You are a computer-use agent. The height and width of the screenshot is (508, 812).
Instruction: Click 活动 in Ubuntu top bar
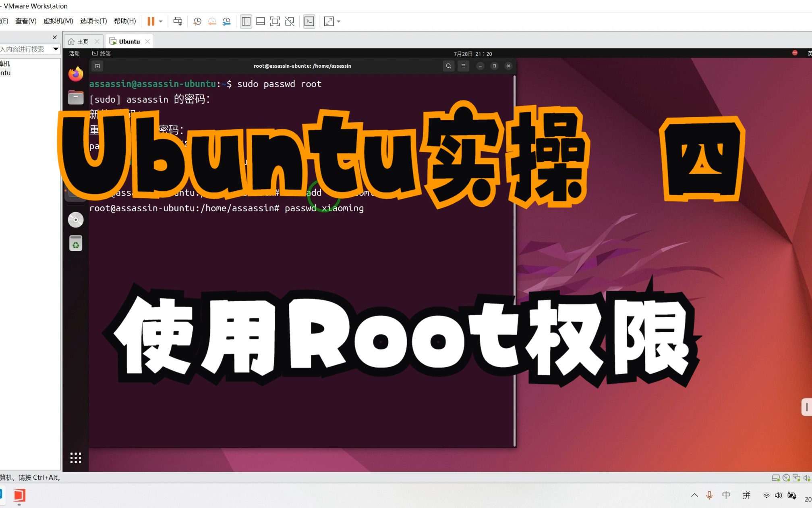[x=75, y=53]
